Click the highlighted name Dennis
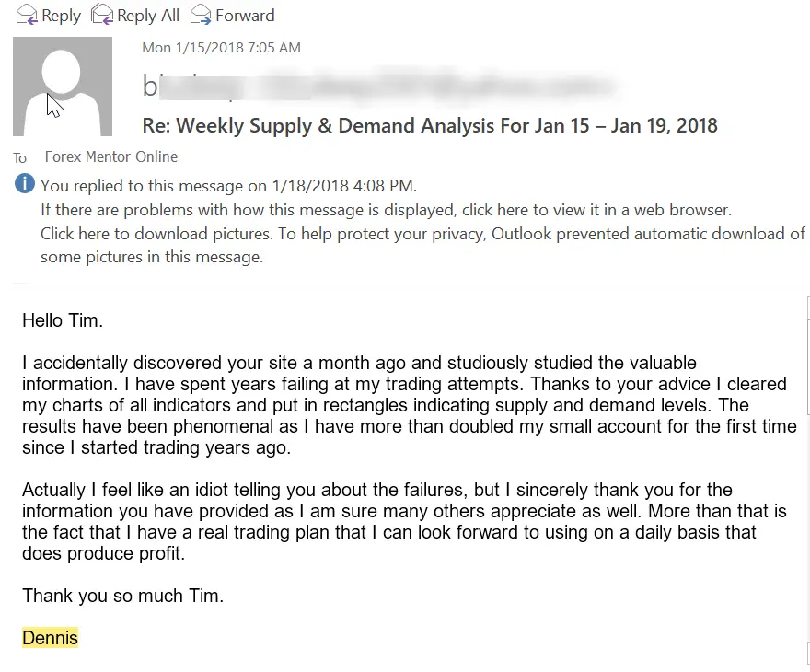This screenshot has height=672, width=810. 50,637
